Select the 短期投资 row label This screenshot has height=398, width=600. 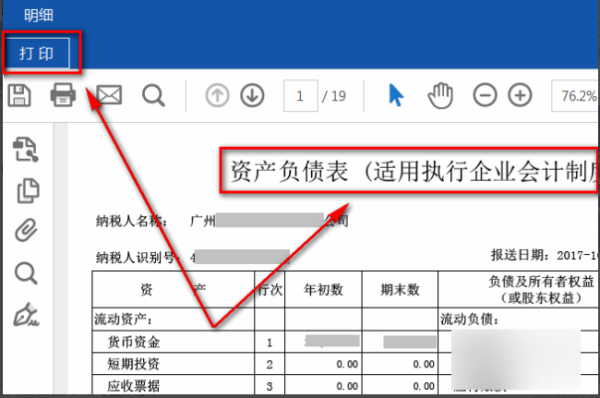pyautogui.click(x=134, y=364)
